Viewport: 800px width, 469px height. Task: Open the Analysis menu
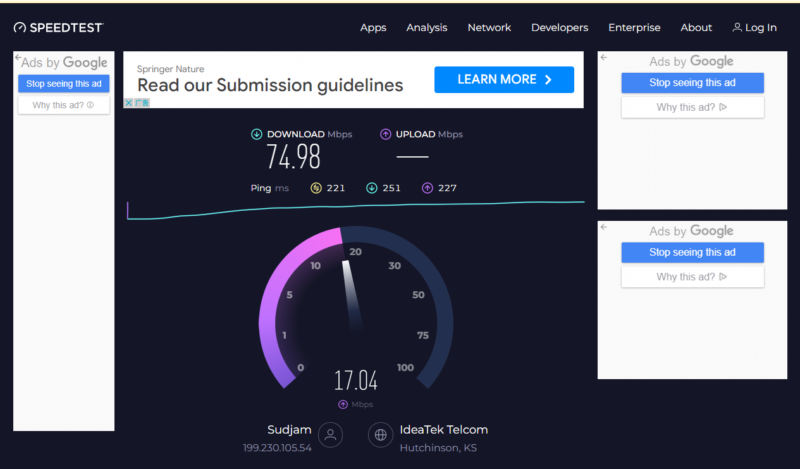[x=427, y=28]
